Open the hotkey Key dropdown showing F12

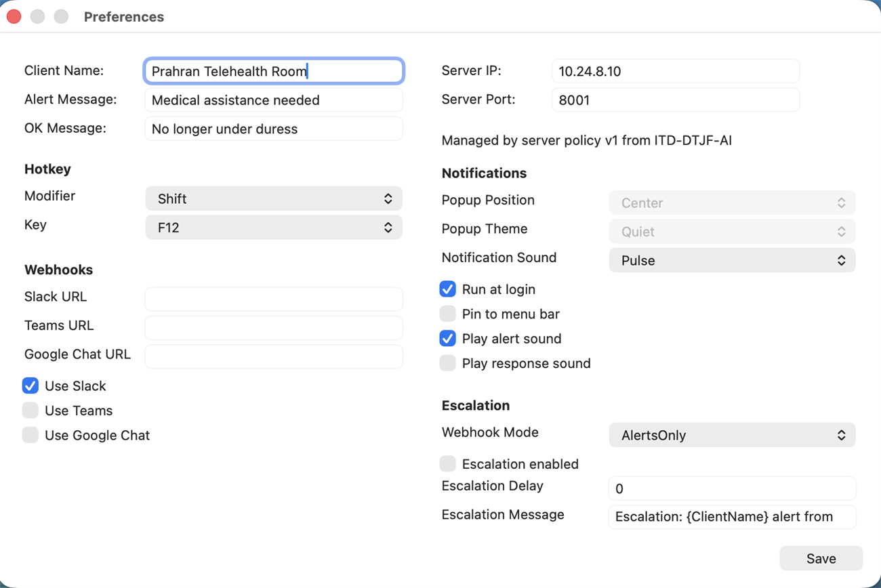(x=274, y=228)
